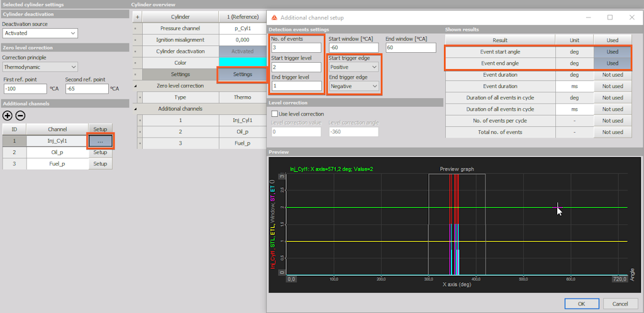The image size is (644, 313).
Task: Open Settings for cylinder 1
Action: point(242,74)
